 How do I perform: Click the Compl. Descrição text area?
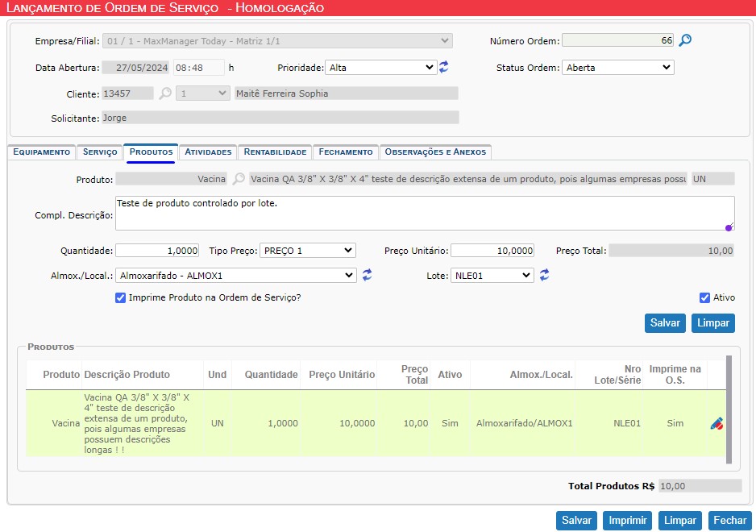pos(425,213)
